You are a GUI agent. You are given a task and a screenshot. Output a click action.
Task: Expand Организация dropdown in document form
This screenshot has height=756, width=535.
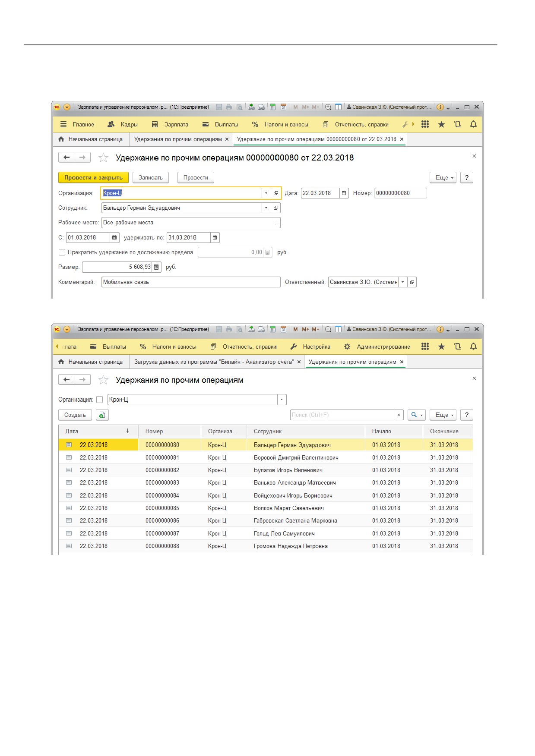click(x=266, y=193)
